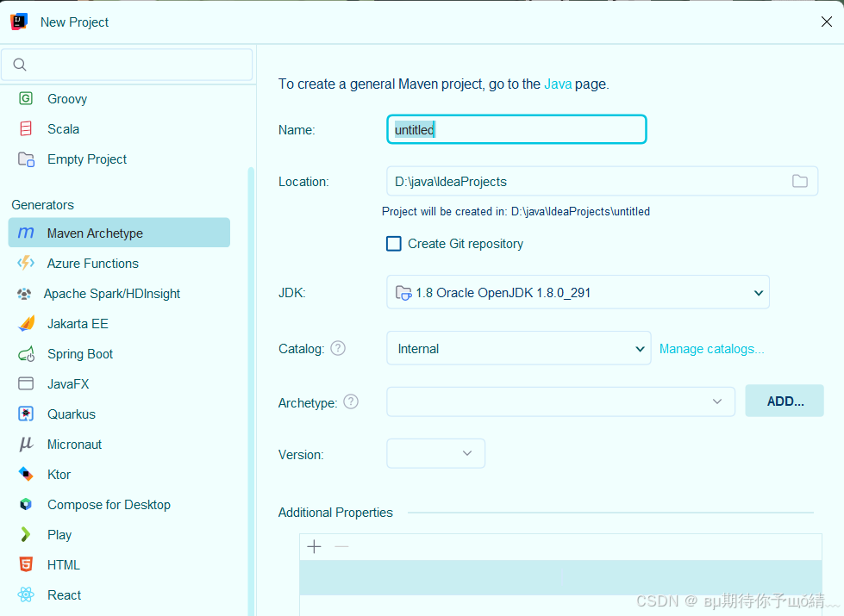Screen dimensions: 844x616
Task: Click the Groovy generator icon
Action: pos(26,98)
